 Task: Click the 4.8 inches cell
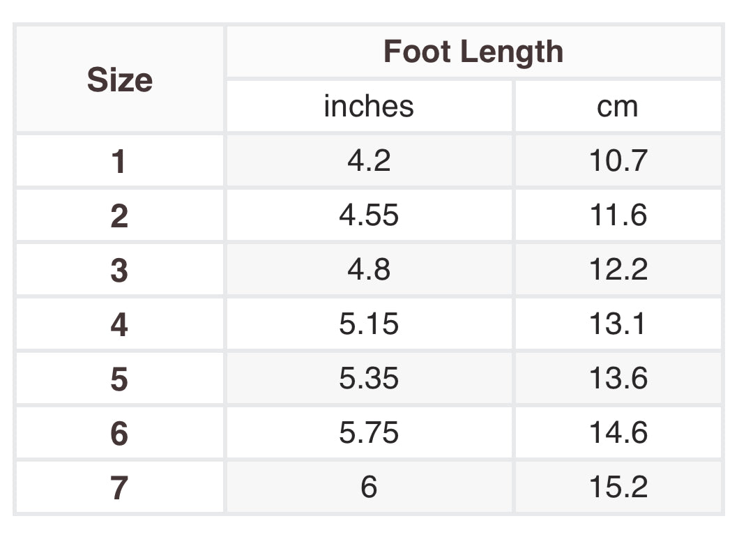[369, 269]
